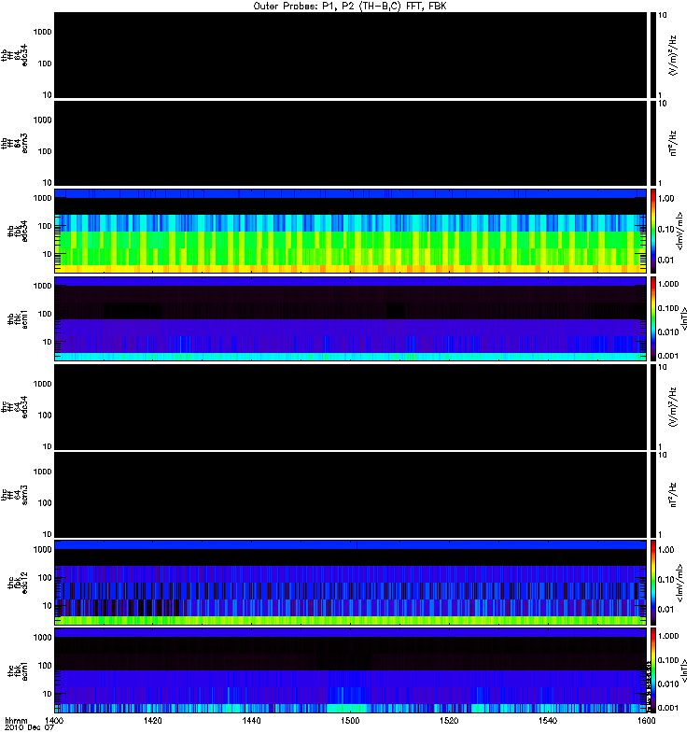The image size is (700, 747).
Task: Click the '2010 Dec 07' date label
Action: click(x=29, y=728)
